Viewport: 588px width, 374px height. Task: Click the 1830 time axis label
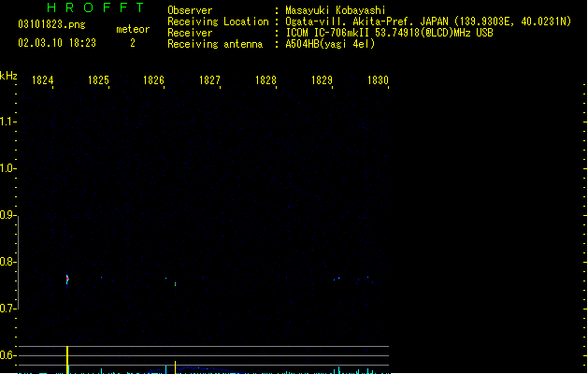coord(378,80)
